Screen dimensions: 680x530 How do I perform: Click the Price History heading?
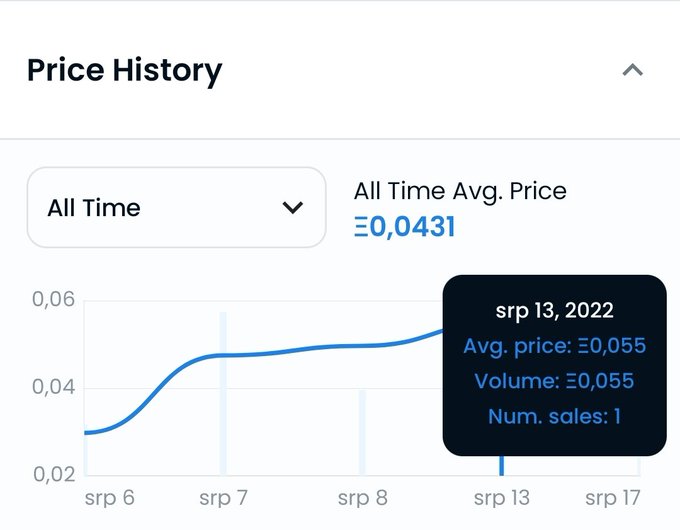[x=124, y=71]
